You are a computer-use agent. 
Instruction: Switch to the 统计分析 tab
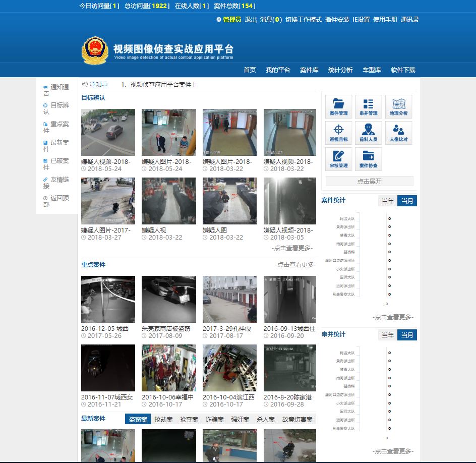pyautogui.click(x=340, y=70)
